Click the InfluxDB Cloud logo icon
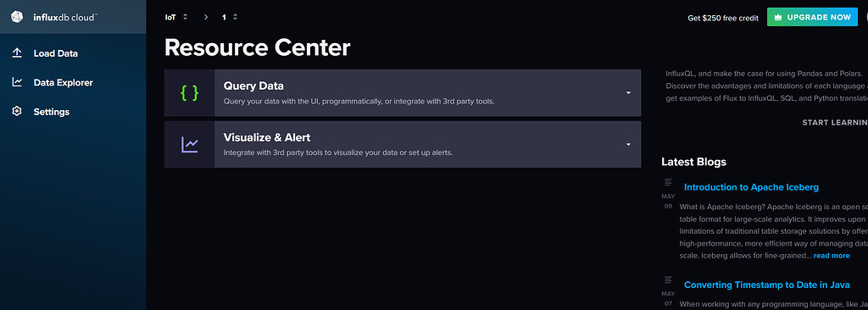868x310 pixels. [x=17, y=17]
